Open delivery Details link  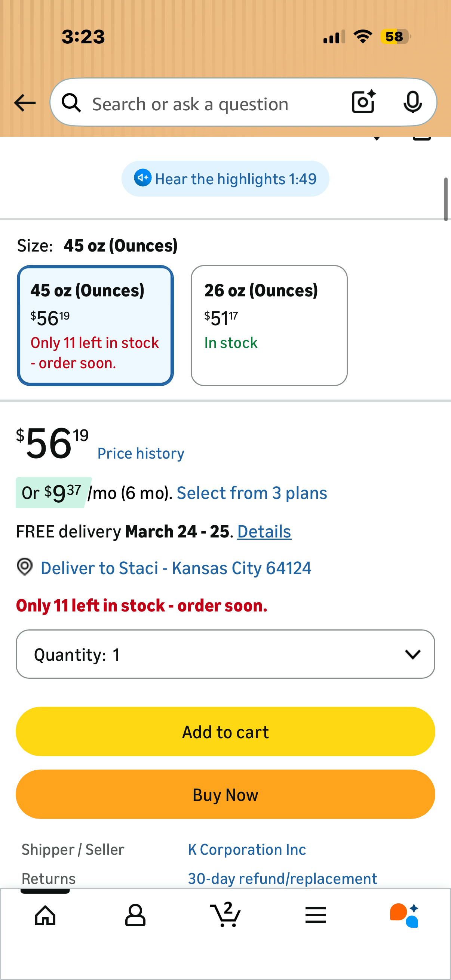click(264, 531)
